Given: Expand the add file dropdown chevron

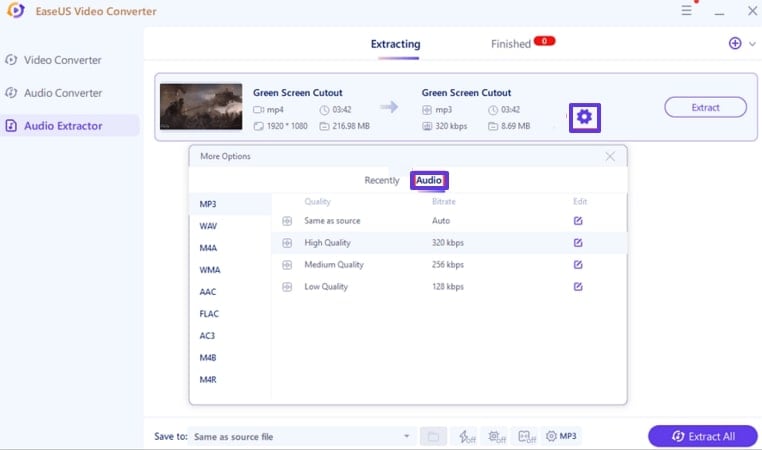Looking at the screenshot, I should click(752, 44).
